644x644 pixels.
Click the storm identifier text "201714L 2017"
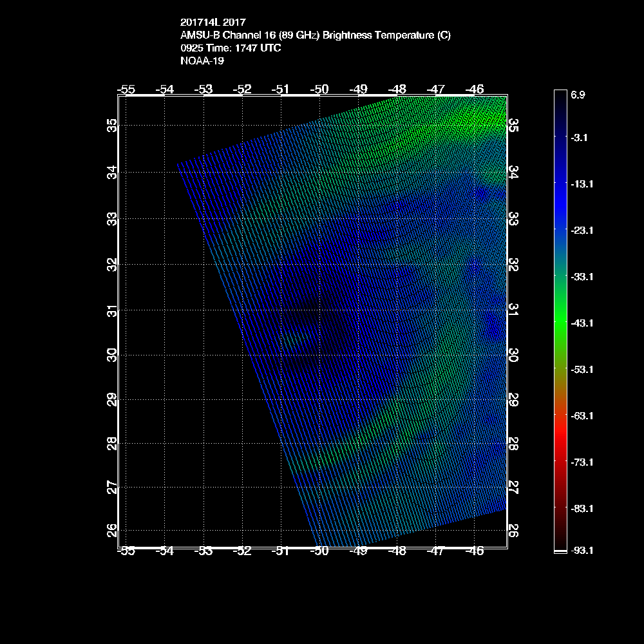tap(213, 22)
